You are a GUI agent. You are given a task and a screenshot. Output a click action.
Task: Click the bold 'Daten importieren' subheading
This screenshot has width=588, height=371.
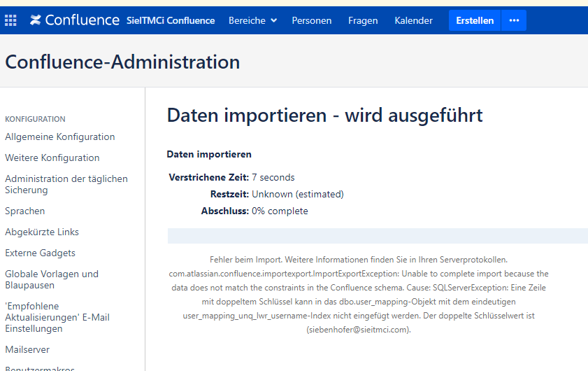(x=209, y=154)
